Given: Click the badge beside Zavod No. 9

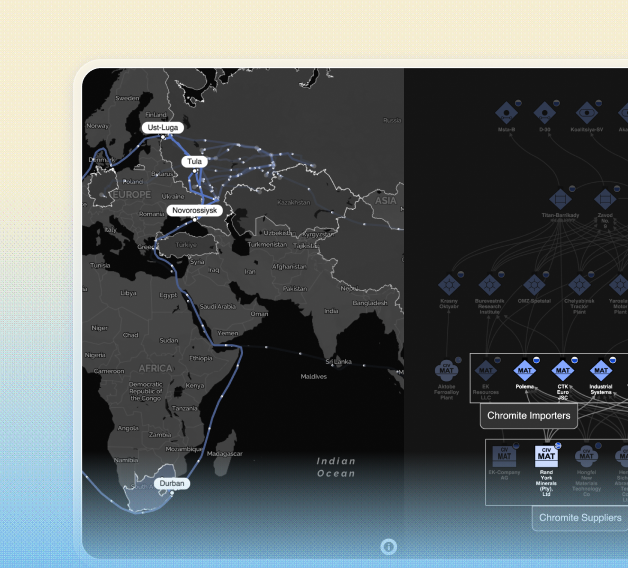Looking at the screenshot, I should click(617, 188).
